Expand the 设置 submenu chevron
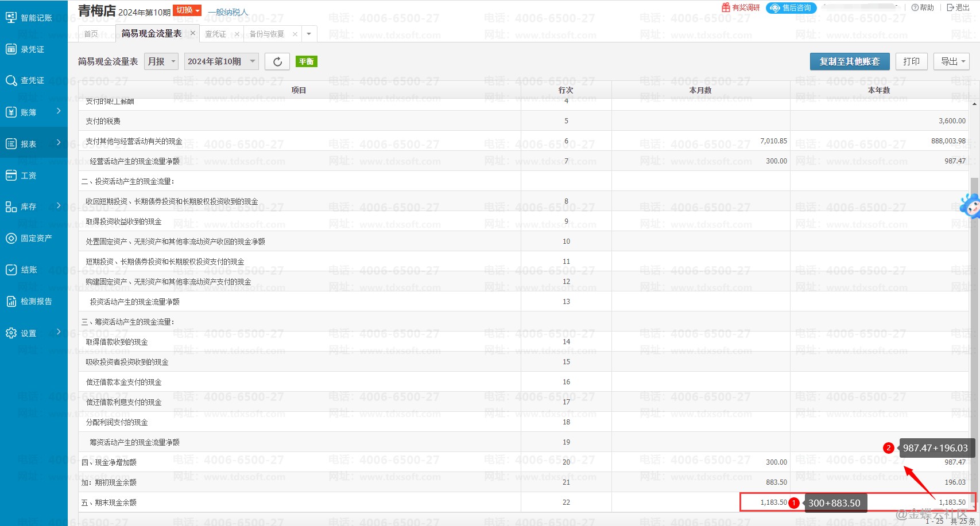The image size is (980, 526). click(x=59, y=332)
